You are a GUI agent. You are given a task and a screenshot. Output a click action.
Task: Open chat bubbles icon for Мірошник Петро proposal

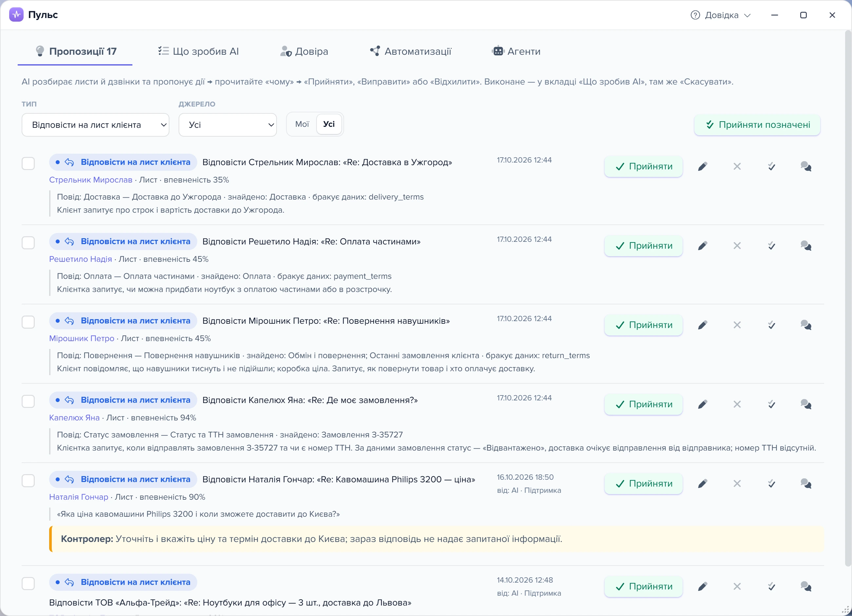point(806,325)
